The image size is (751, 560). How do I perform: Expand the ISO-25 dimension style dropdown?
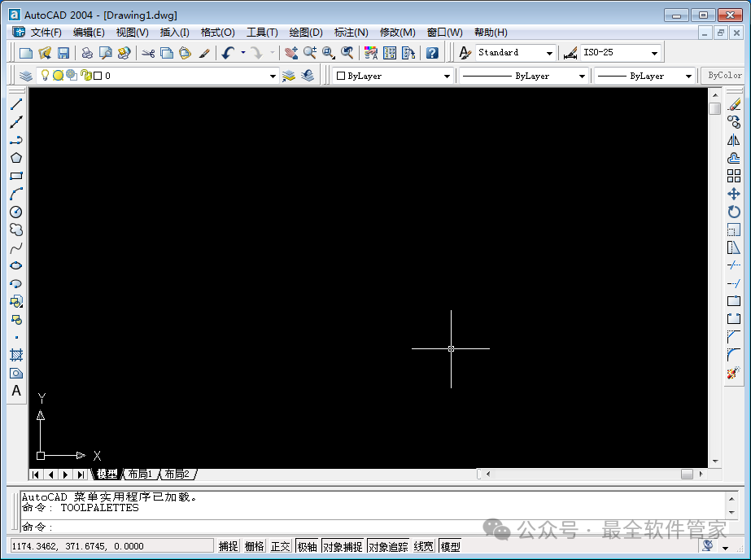click(x=621, y=53)
